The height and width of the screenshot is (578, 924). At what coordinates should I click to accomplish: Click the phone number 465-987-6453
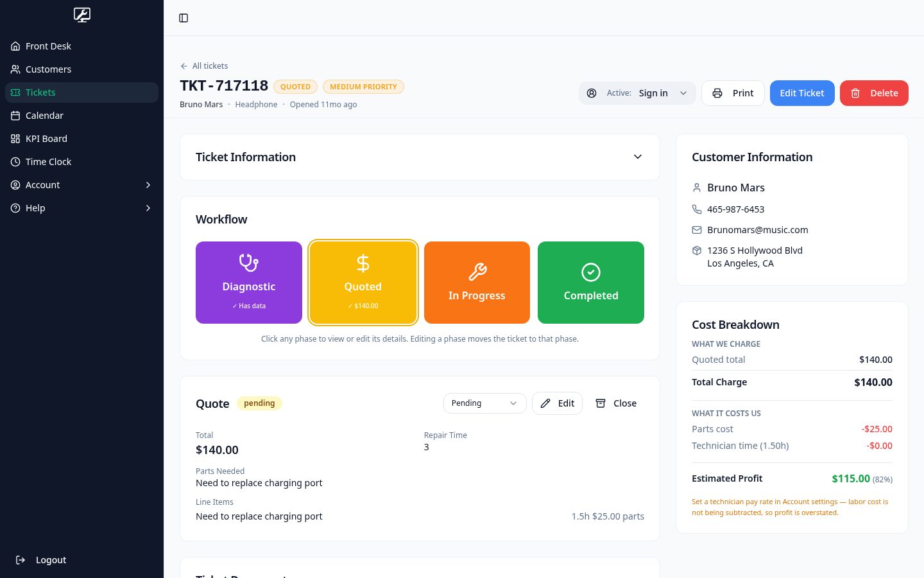tap(735, 209)
